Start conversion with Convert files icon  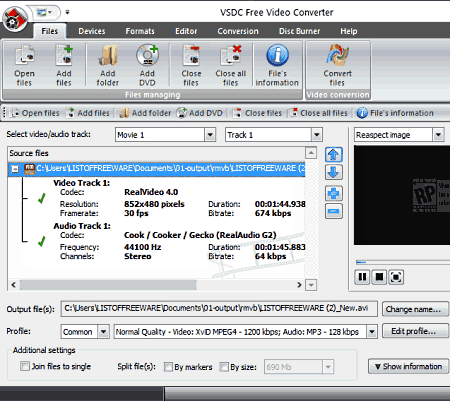pyautogui.click(x=337, y=65)
